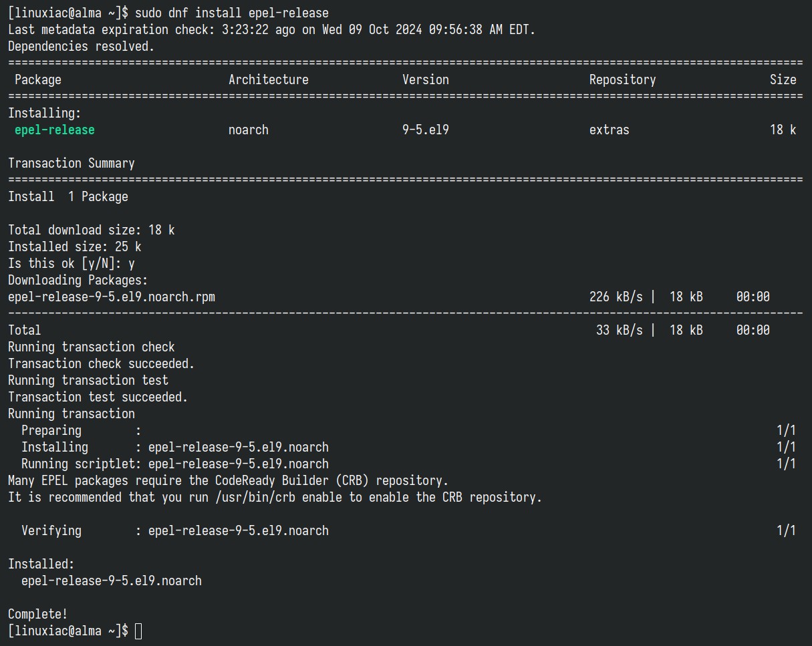Click the terminal cursor at the prompt
This screenshot has width=812, height=646.
[x=138, y=631]
